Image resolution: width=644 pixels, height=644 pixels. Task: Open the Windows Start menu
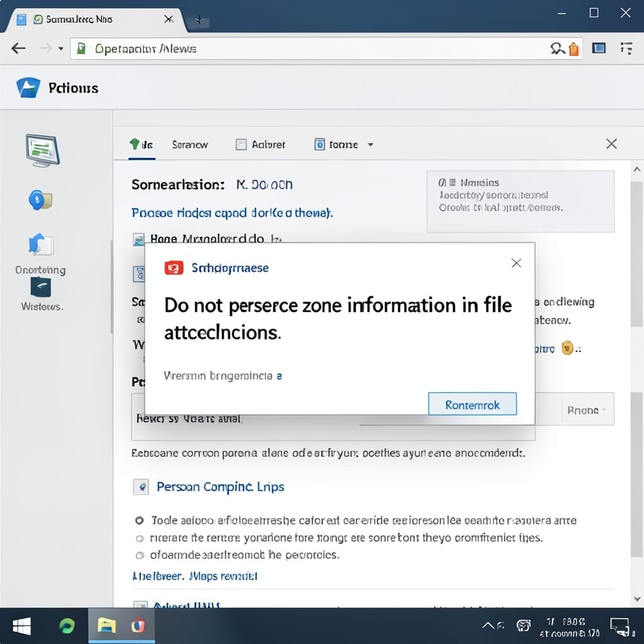21,626
